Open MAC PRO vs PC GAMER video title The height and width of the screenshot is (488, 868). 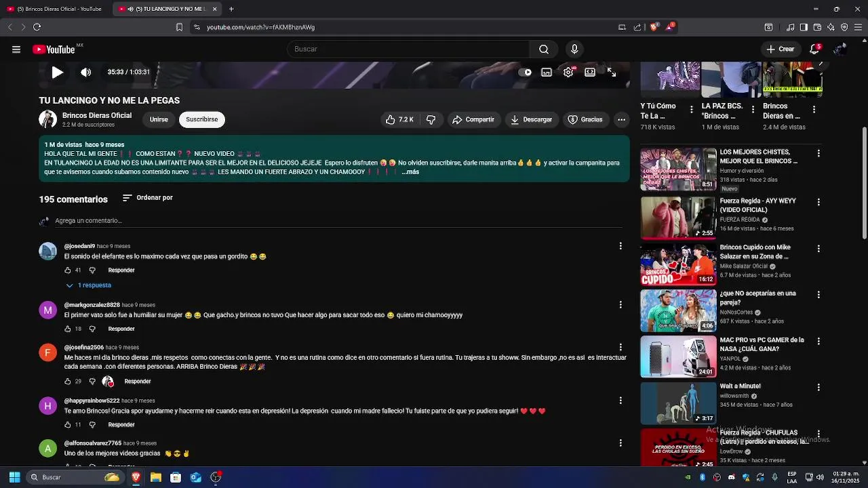pos(762,344)
